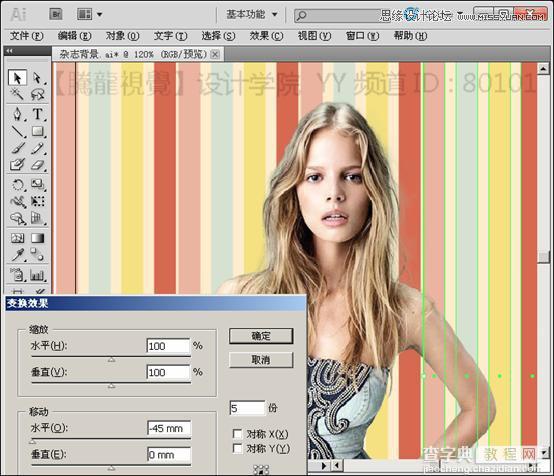The image size is (554, 476).
Task: Select the Blob Brush tool
Action: click(17, 164)
